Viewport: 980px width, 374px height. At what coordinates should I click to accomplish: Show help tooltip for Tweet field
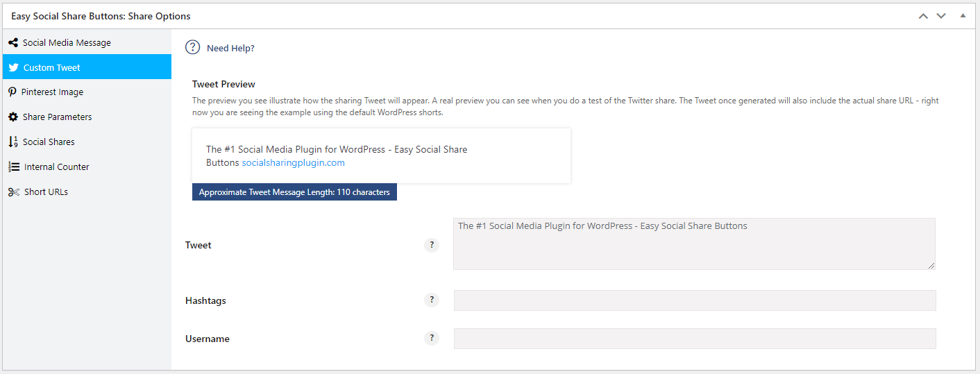click(x=431, y=245)
